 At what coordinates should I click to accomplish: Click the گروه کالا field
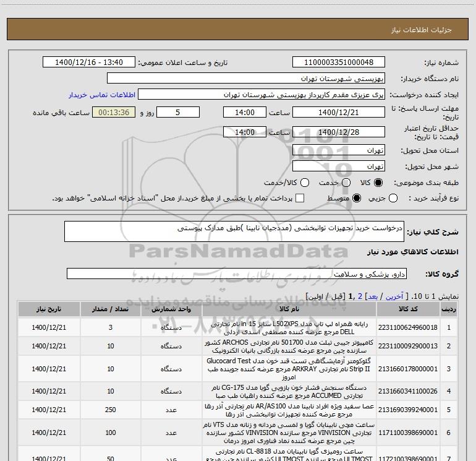[x=237, y=274]
